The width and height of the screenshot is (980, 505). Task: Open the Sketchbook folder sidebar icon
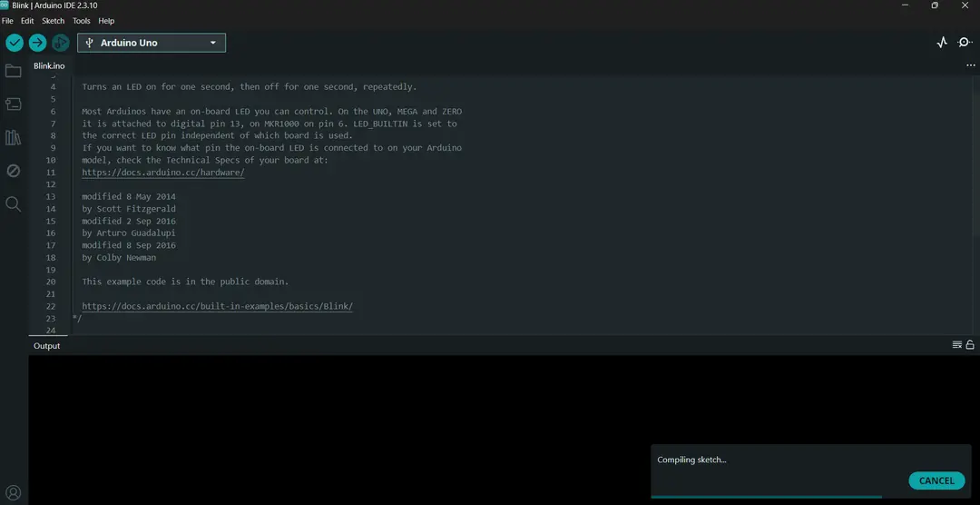[x=13, y=71]
